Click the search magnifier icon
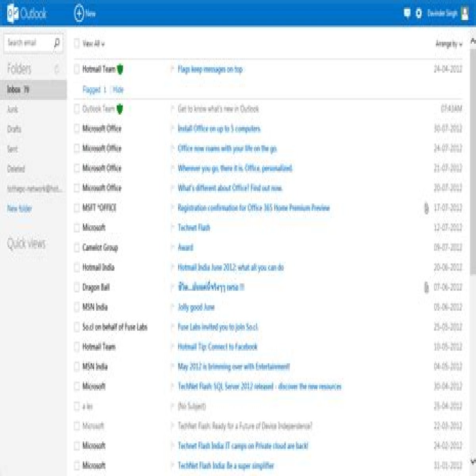476x476 pixels. click(x=57, y=42)
